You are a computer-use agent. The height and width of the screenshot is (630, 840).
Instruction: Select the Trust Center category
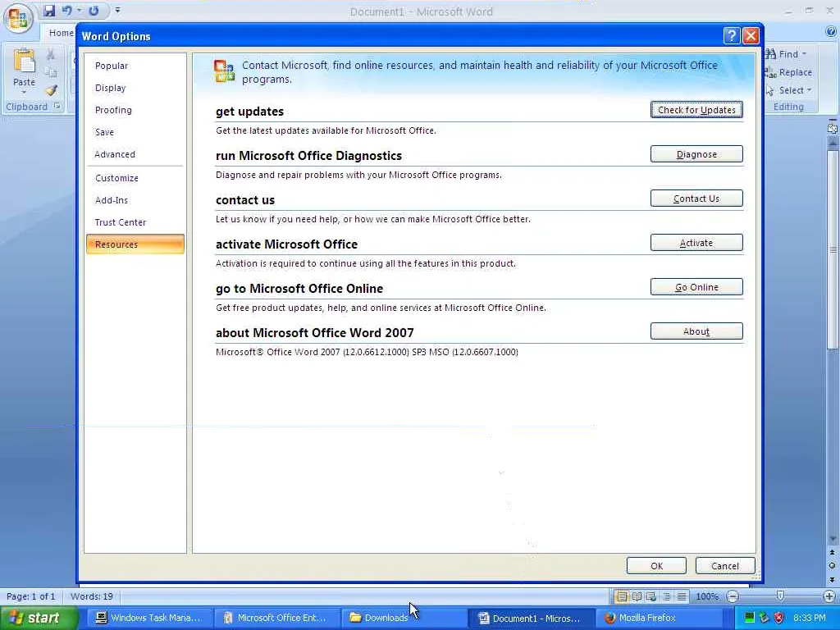click(135, 222)
